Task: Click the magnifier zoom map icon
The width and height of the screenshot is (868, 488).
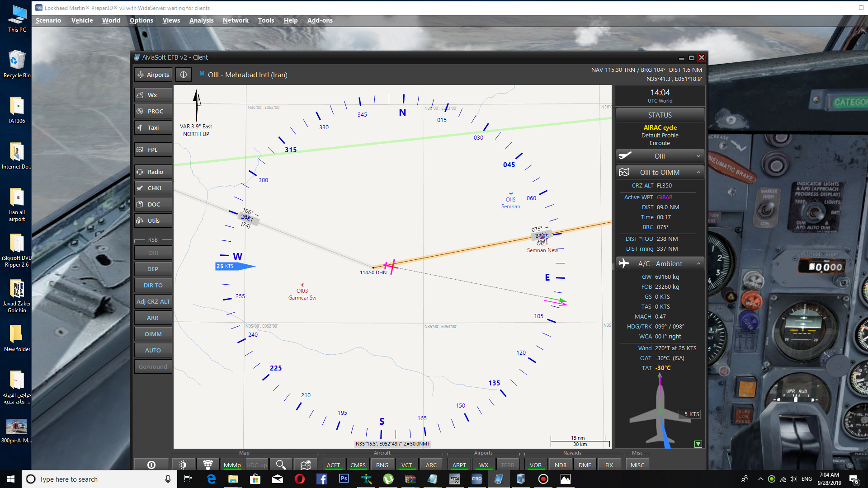Action: click(x=281, y=465)
